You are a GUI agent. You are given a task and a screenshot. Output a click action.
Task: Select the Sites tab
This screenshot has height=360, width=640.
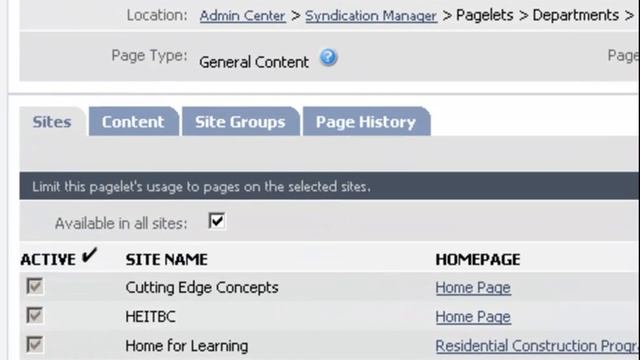pyautogui.click(x=52, y=122)
